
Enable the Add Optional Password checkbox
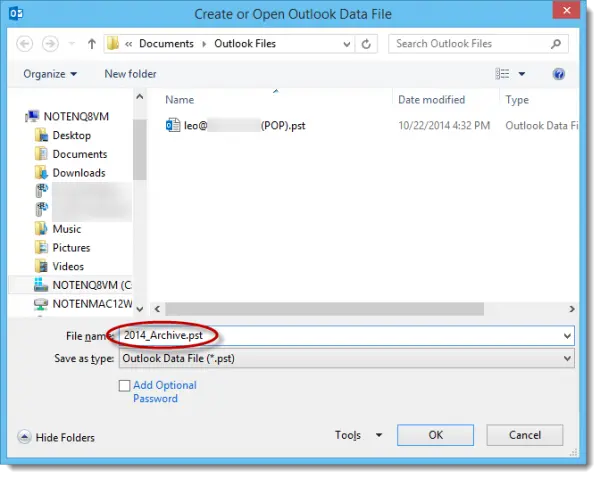124,386
